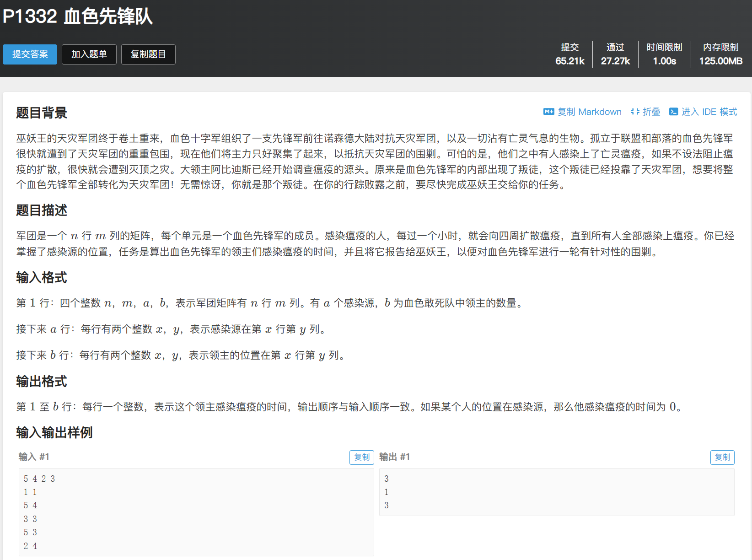Click the 输入输出样例 heading
Viewport: 752px width, 560px height.
click(54, 432)
